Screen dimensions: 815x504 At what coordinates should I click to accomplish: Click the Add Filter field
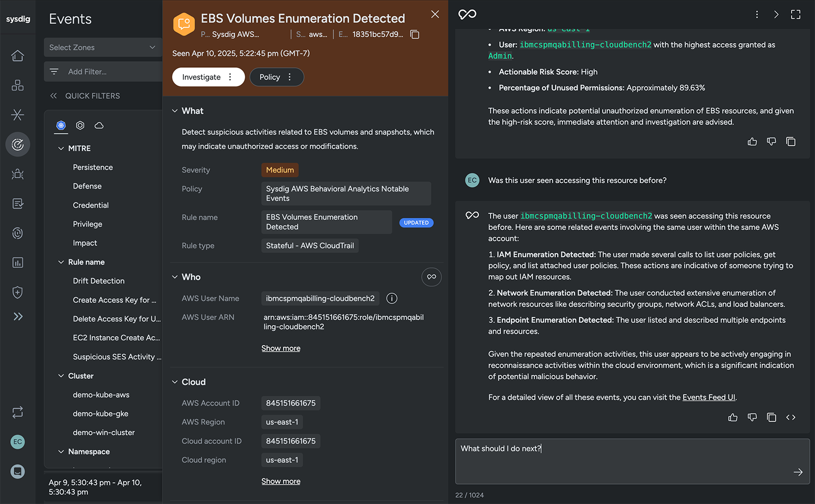103,72
